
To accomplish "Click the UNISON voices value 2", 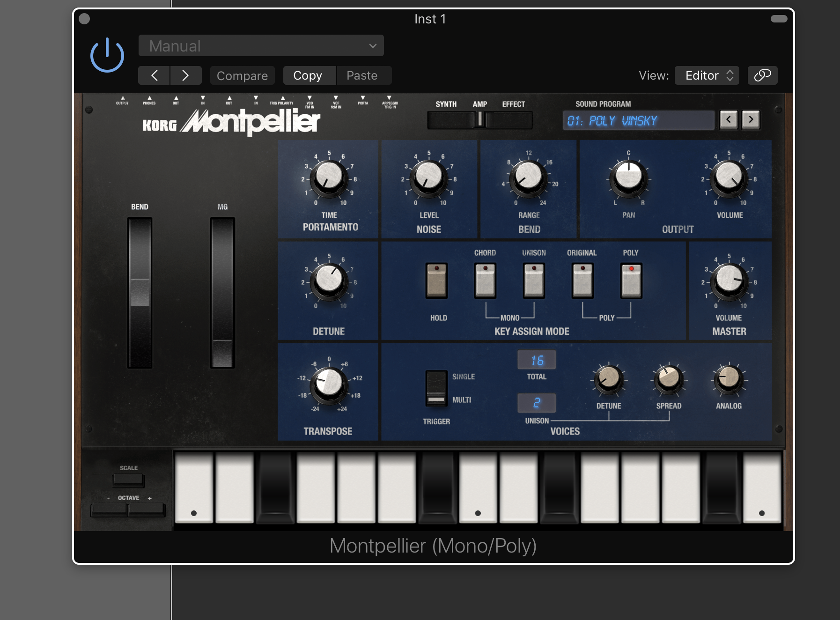I will 537,403.
